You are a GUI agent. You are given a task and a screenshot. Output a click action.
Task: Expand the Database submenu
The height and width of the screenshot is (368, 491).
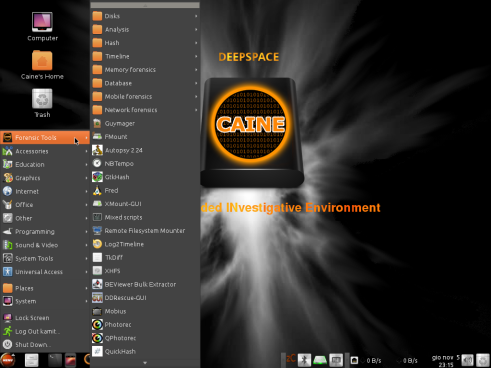[x=145, y=83]
